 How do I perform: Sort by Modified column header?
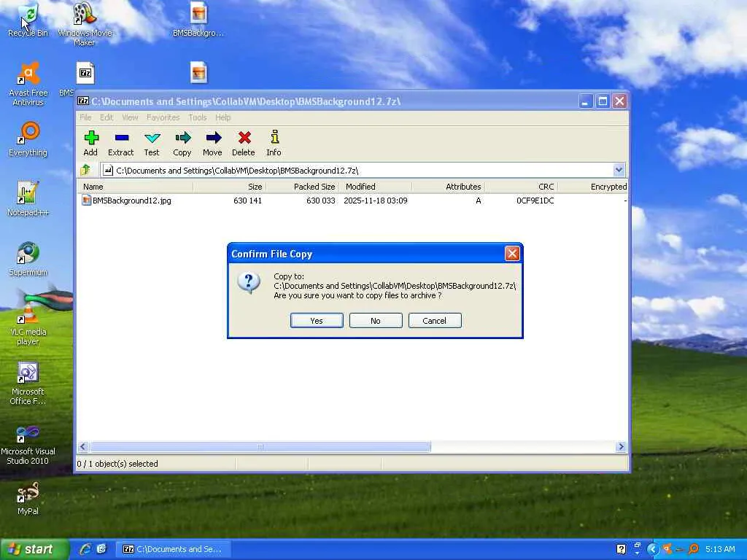376,187
